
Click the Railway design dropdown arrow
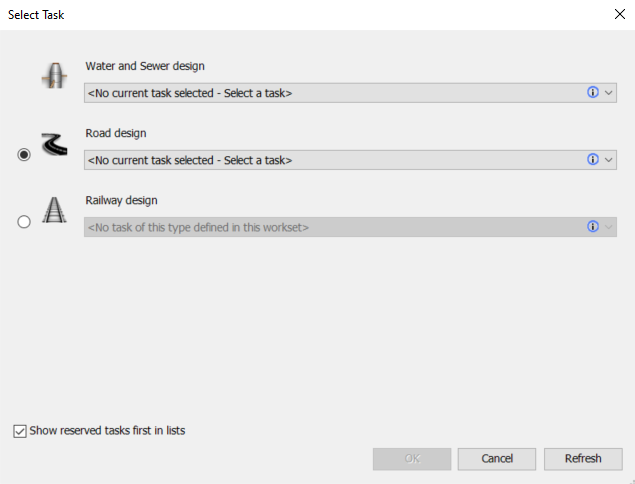[608, 227]
